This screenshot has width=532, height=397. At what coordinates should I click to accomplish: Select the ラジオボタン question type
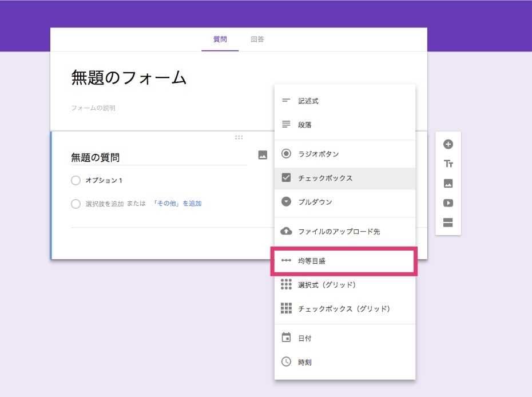[319, 153]
